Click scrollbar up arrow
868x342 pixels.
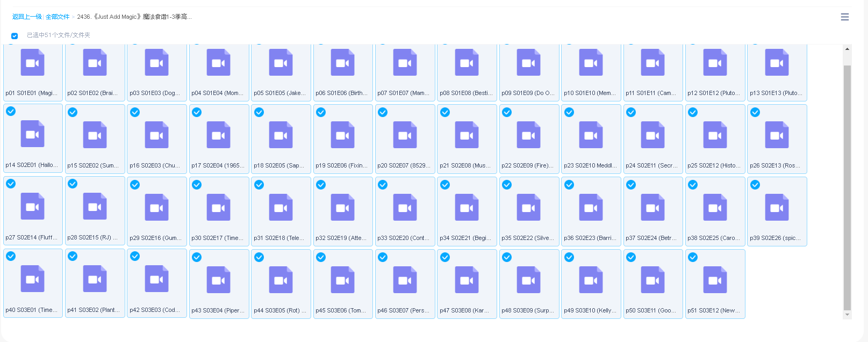point(847,49)
